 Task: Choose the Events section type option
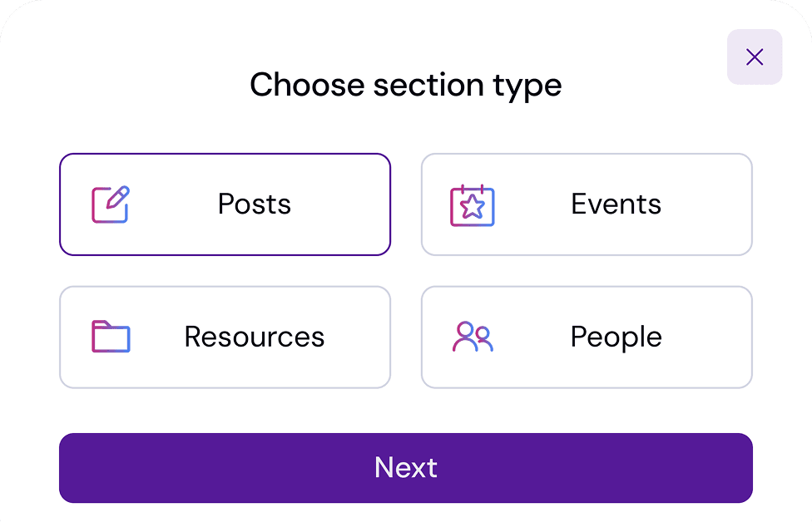587,204
